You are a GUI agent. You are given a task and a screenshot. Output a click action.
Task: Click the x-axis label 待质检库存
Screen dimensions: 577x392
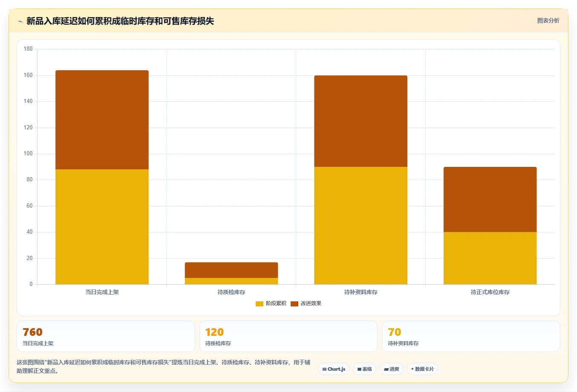point(231,292)
